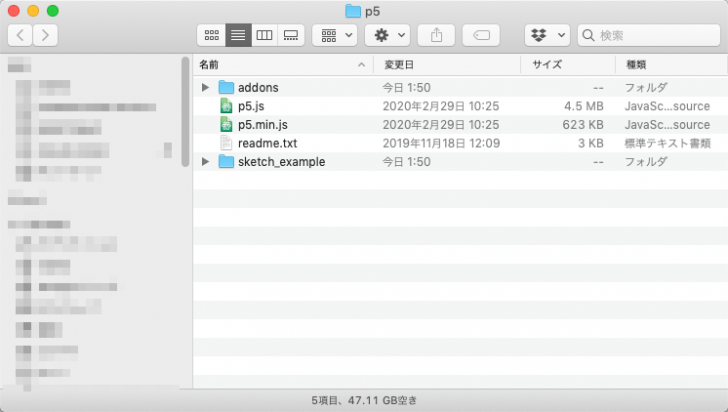Go back using the left arrow
Viewport: 728px width, 412px height.
click(20, 35)
